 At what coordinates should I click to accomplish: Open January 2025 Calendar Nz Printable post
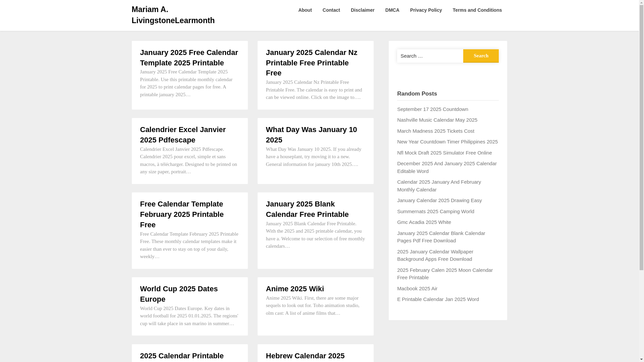click(312, 63)
